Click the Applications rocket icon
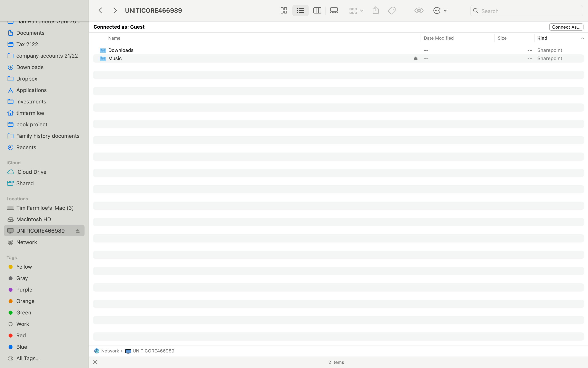This screenshot has width=588, height=368. (x=10, y=90)
